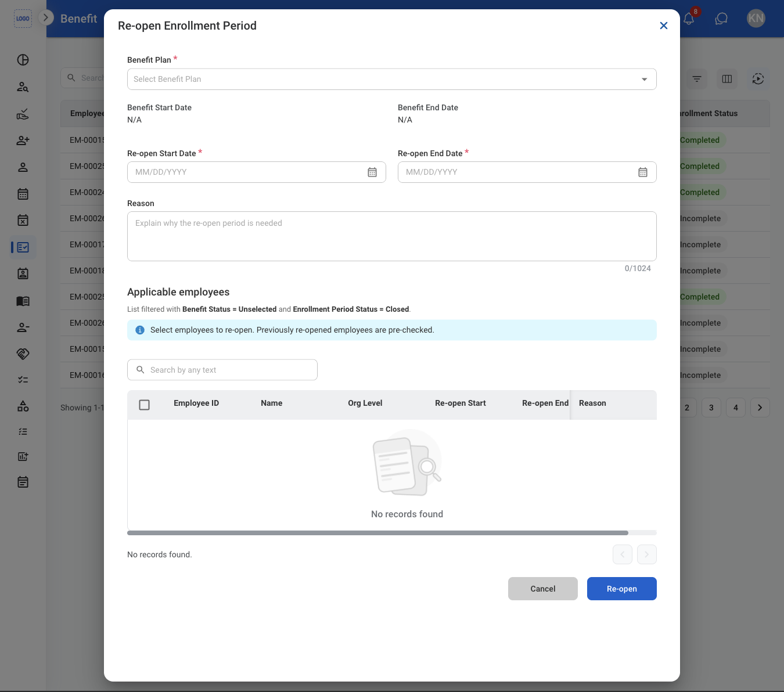Open the pie chart dashboard sidebar icon
Image resolution: width=784 pixels, height=692 pixels.
(x=23, y=60)
